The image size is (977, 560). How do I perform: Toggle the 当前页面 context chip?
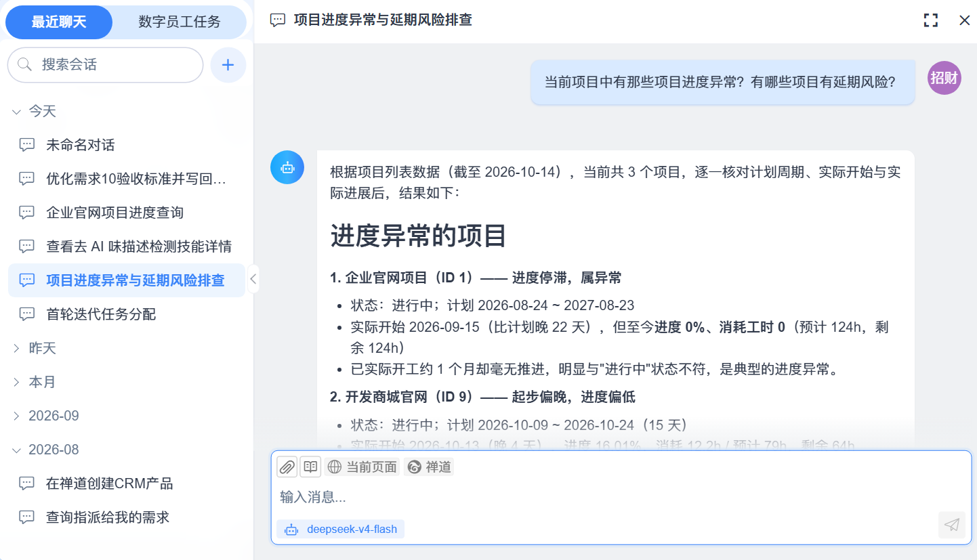click(x=362, y=467)
